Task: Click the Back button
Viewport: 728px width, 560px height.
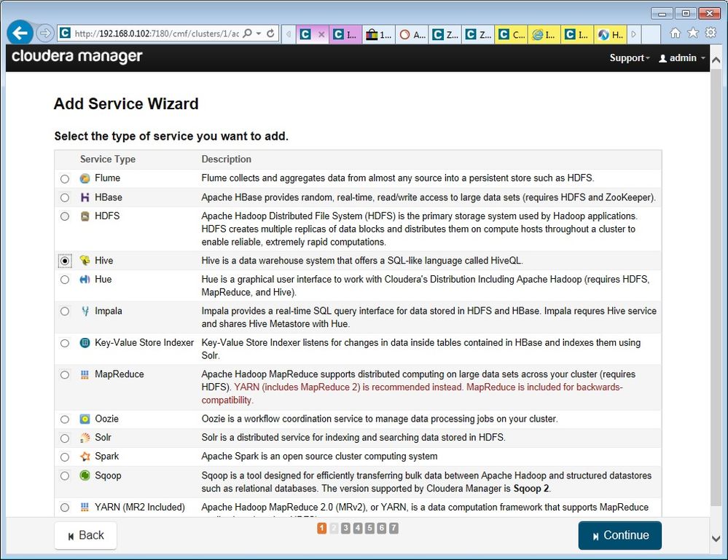Action: click(x=85, y=535)
